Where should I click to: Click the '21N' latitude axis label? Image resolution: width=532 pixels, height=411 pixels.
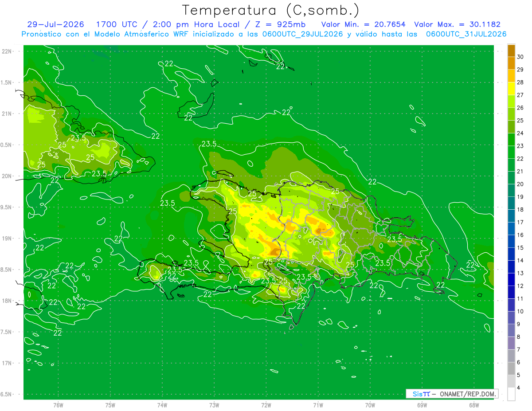[x=6, y=114]
